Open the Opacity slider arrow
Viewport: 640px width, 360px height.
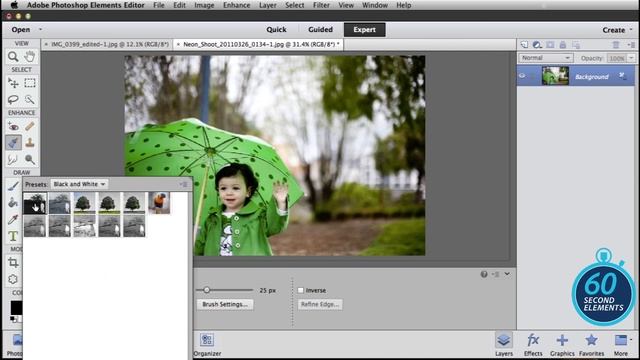click(631, 58)
